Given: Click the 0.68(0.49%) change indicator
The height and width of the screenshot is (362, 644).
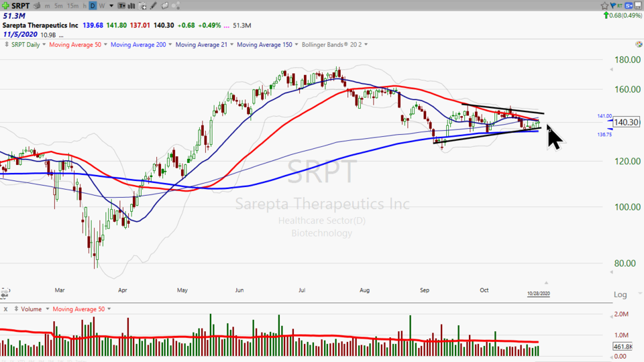Looking at the screenshot, I should point(623,15).
